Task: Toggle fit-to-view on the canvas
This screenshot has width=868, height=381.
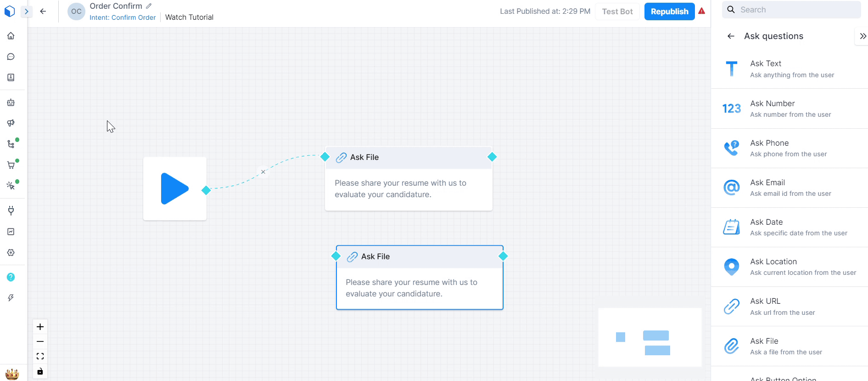Action: (40, 356)
